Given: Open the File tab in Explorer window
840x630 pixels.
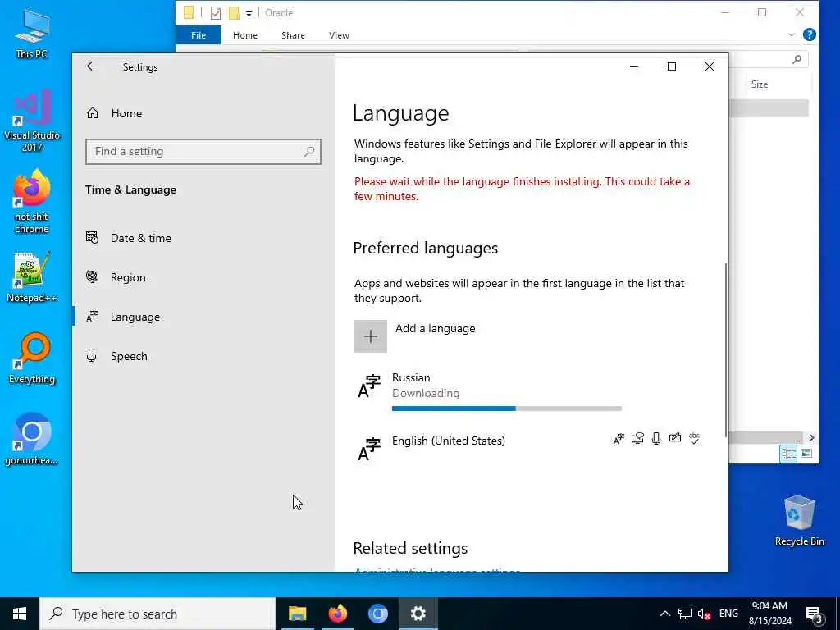Looking at the screenshot, I should point(199,35).
